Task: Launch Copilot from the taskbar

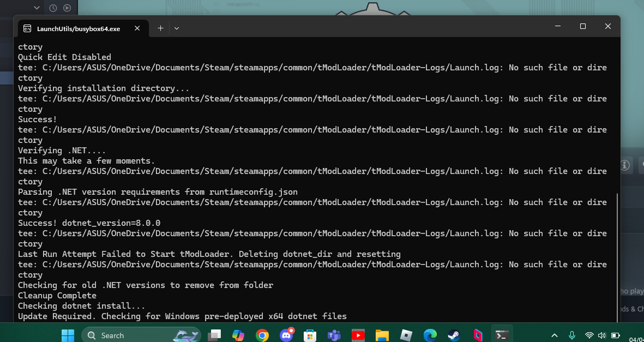Action: pyautogui.click(x=238, y=335)
